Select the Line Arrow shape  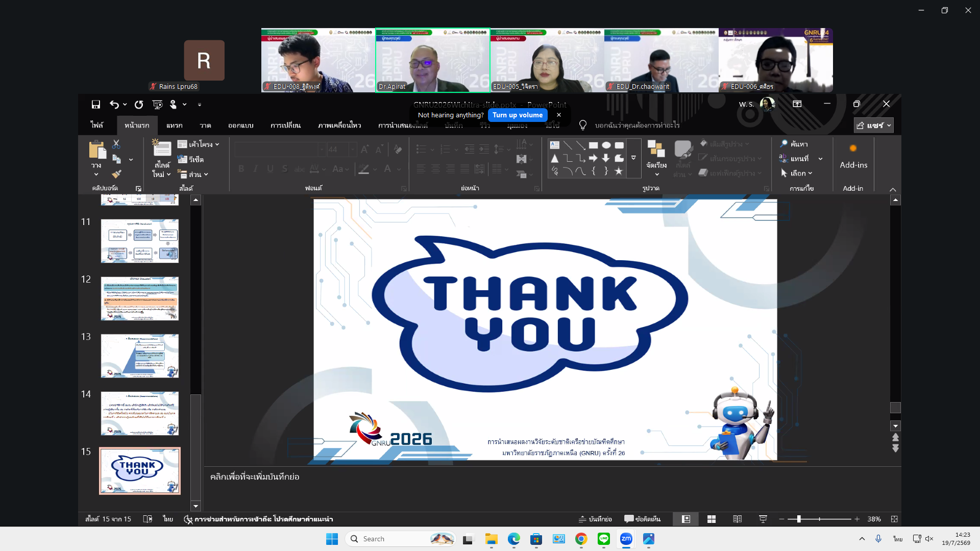coord(580,145)
